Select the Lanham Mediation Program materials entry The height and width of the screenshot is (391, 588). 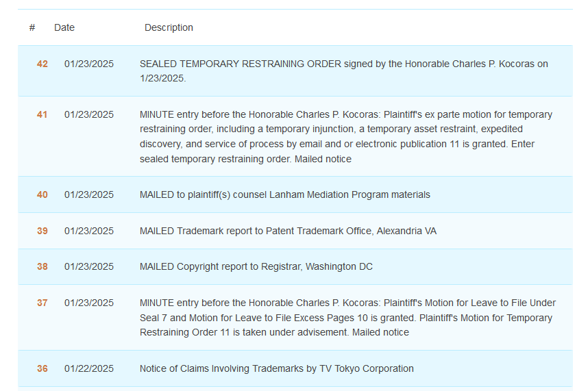(284, 194)
